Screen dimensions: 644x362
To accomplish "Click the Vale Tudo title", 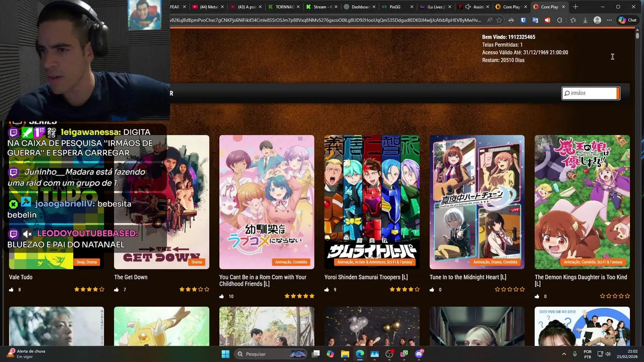I will [21, 277].
